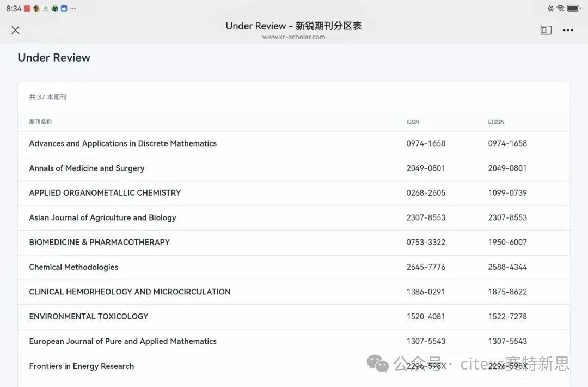Select the ENVIRONMENTAL TOXICOLOGY journal
588x387 pixels.
click(x=88, y=317)
